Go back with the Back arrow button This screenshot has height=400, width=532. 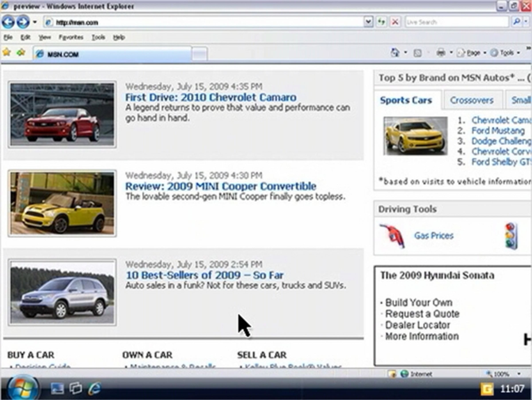click(x=8, y=22)
